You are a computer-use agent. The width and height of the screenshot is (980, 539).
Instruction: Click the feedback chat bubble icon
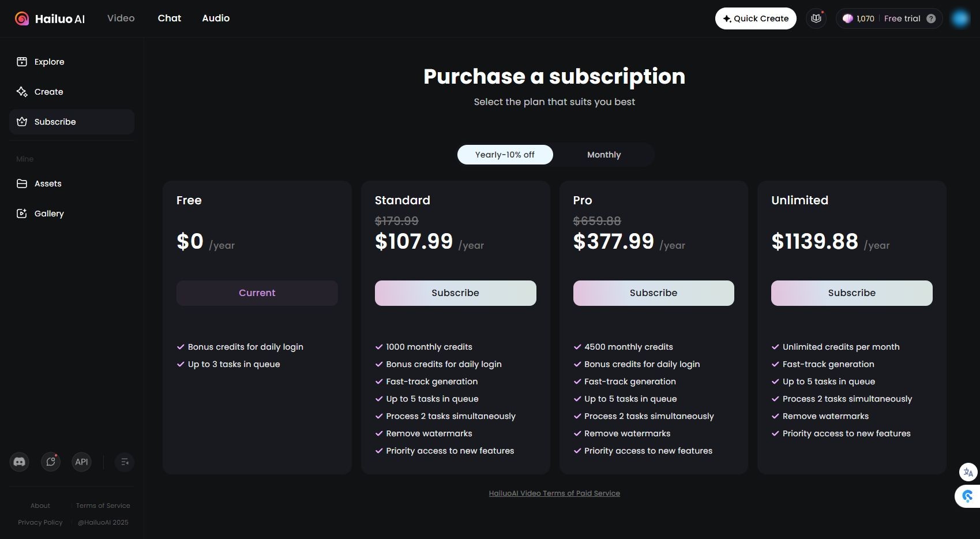[51, 462]
